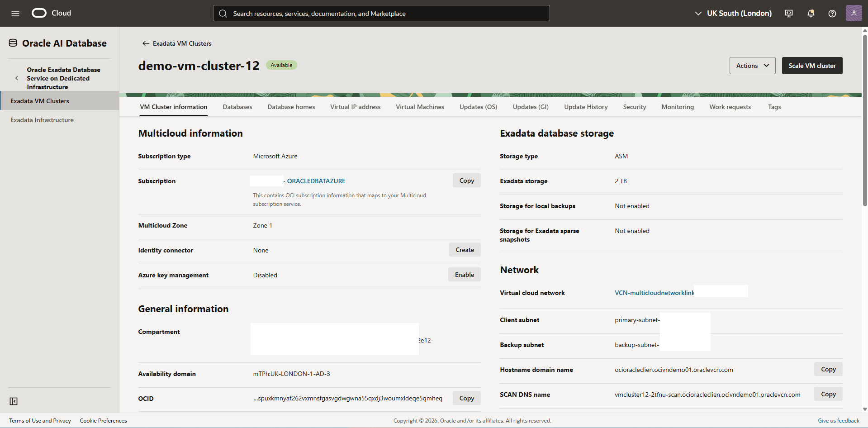Collapse the sidebar using the bottom-left panel icon
The image size is (868, 428).
click(14, 401)
